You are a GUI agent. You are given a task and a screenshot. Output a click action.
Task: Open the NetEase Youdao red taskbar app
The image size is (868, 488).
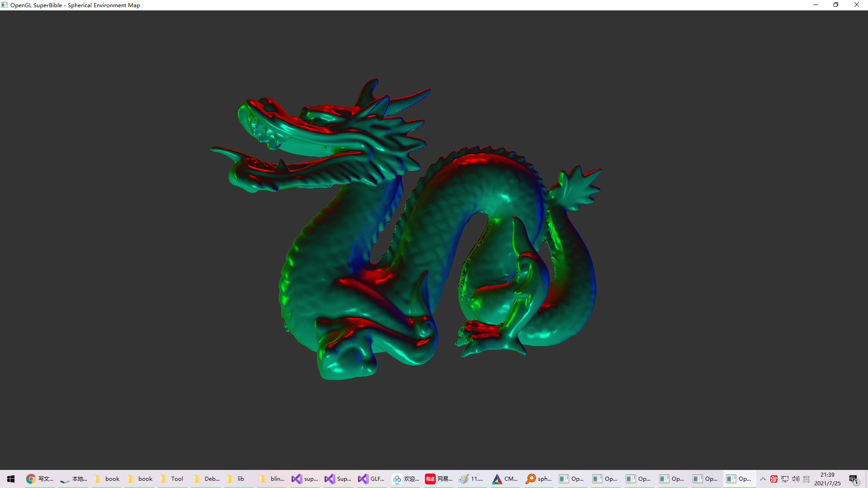pyautogui.click(x=438, y=479)
